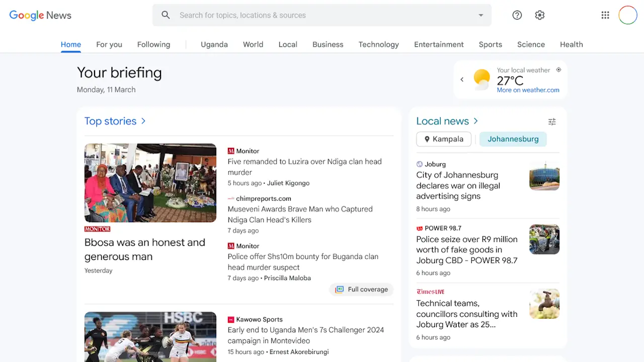644x362 pixels.
Task: Click the Joburg source icon
Action: tap(420, 164)
